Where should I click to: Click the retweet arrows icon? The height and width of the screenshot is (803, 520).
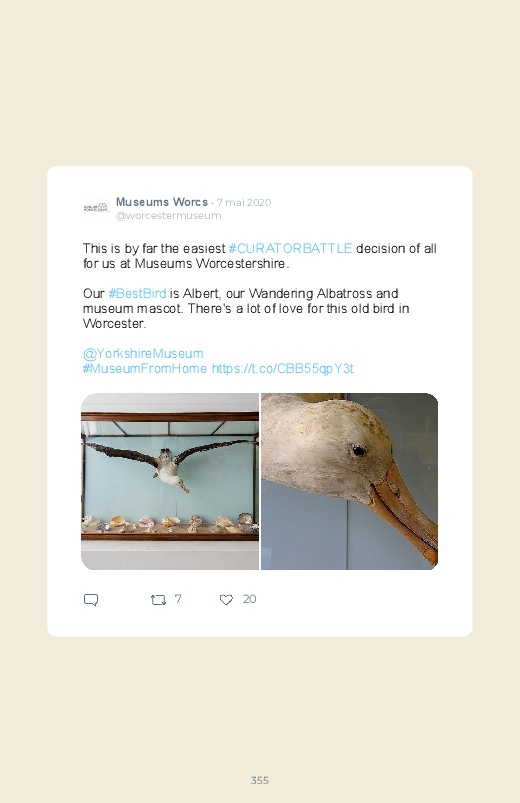click(158, 600)
